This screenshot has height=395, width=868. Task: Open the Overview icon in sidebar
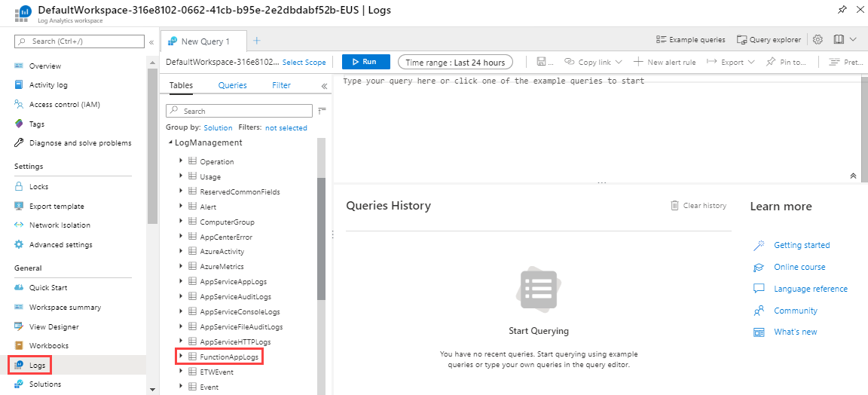point(19,66)
